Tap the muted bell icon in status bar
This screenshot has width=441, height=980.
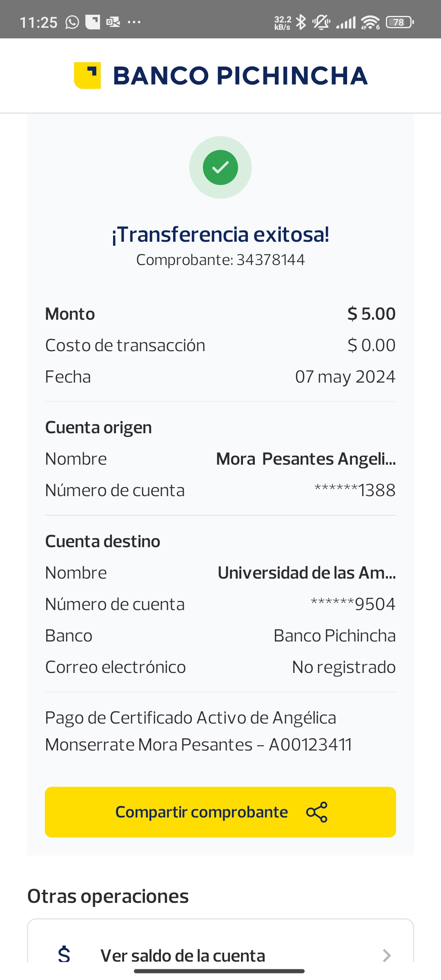[x=321, y=22]
